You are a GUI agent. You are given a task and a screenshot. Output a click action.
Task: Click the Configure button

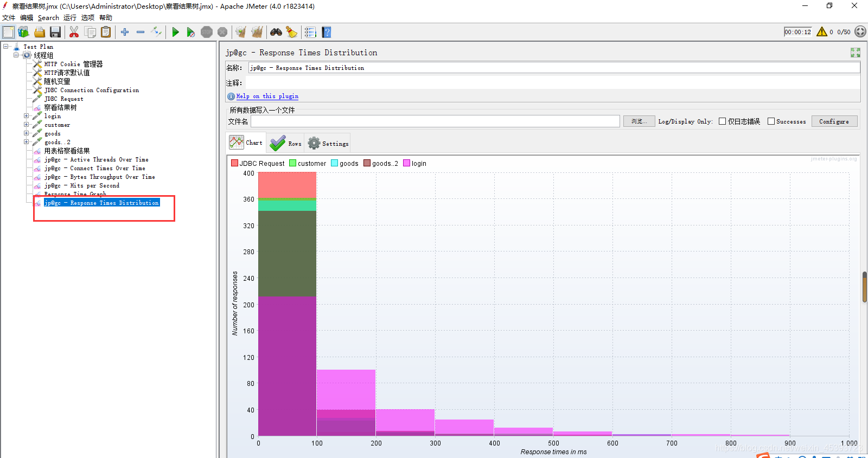834,121
